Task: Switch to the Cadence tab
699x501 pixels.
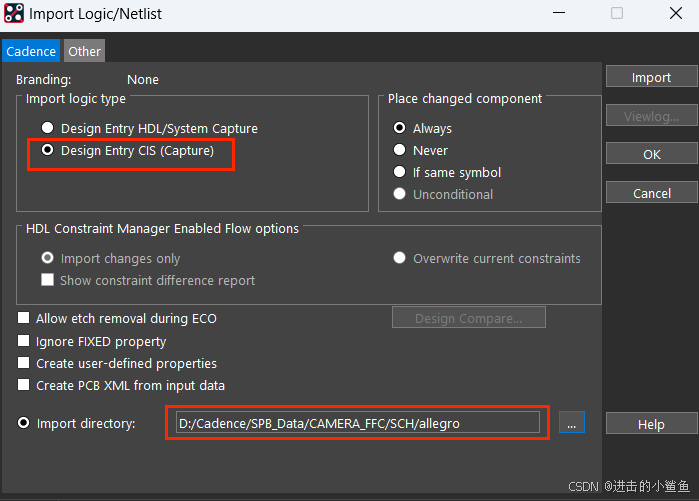Action: tap(31, 51)
